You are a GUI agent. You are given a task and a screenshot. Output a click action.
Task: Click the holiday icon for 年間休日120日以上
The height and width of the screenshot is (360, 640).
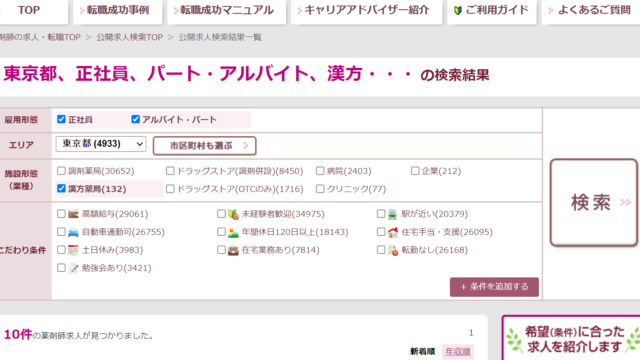point(233,232)
